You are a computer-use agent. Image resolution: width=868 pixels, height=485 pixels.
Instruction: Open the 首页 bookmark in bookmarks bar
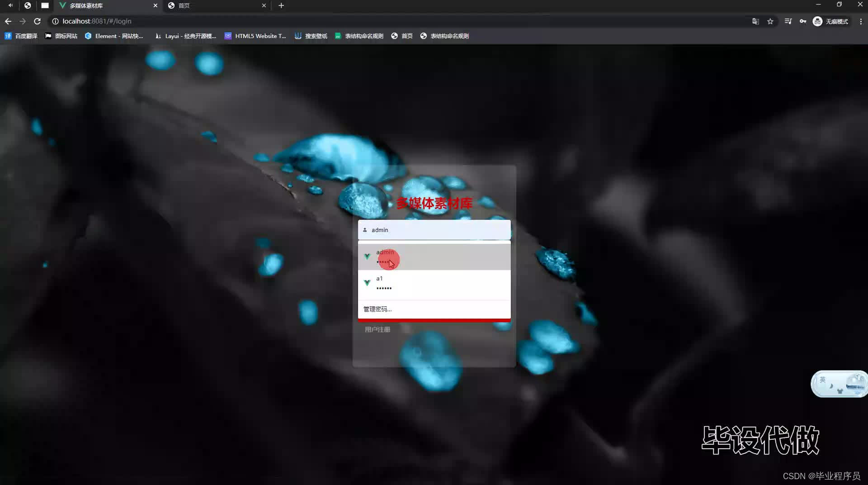tap(402, 36)
